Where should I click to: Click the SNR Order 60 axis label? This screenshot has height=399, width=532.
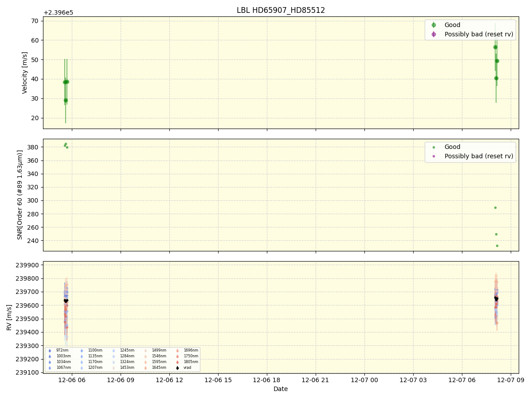[x=20, y=195]
